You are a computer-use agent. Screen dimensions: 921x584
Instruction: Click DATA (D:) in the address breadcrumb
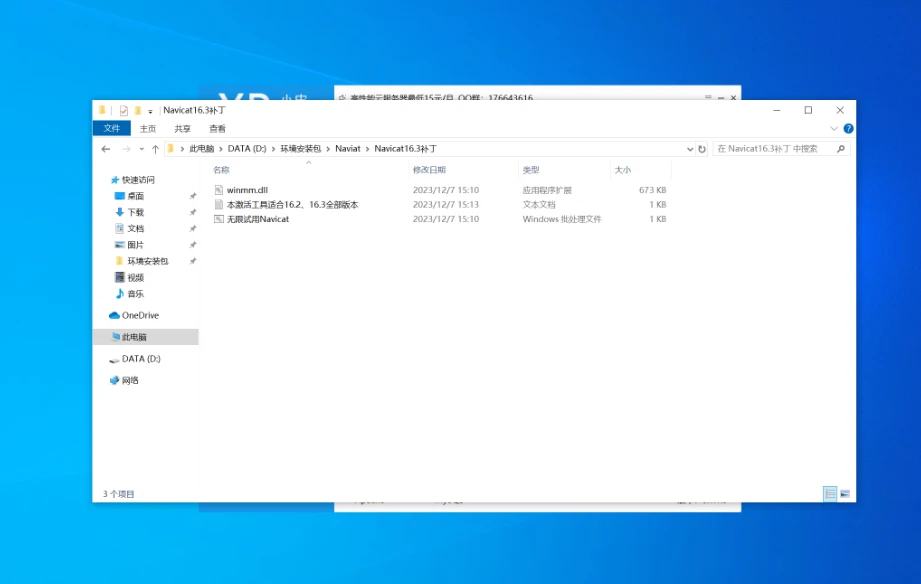click(247, 149)
